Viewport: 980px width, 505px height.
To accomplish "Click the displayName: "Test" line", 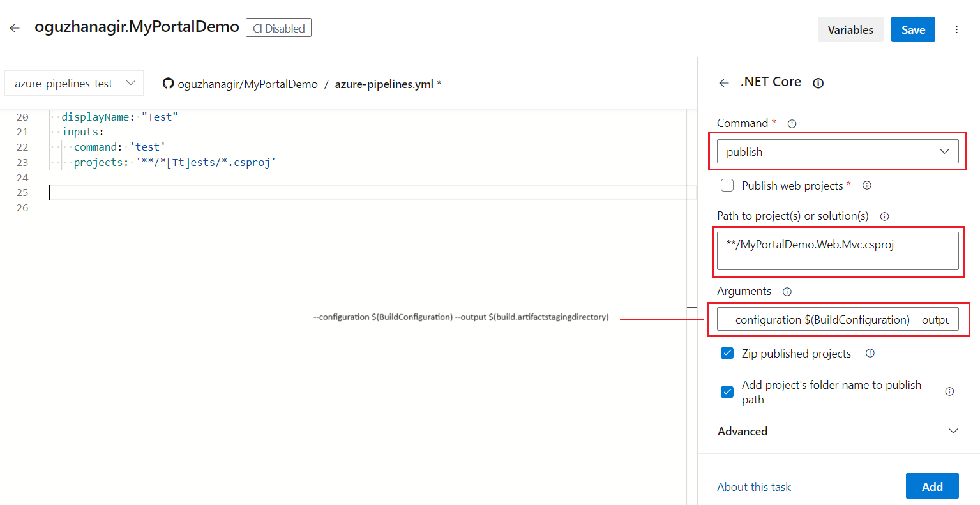I will 119,117.
